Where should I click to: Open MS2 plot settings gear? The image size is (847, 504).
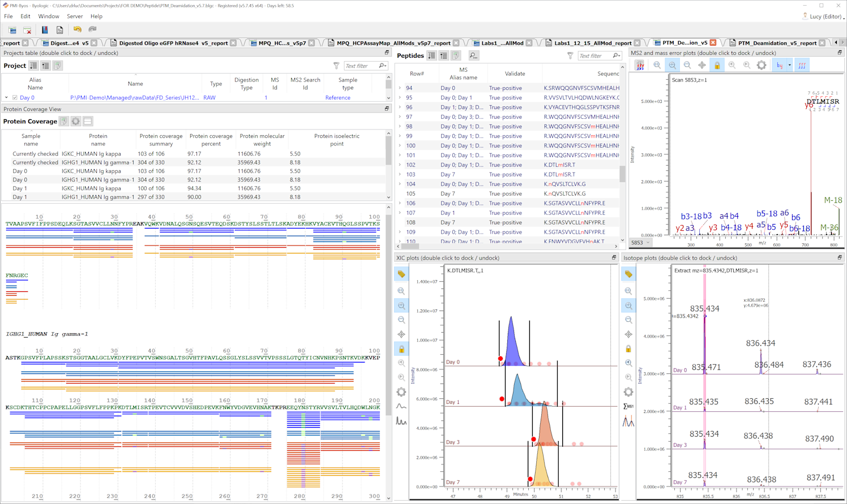[762, 66]
